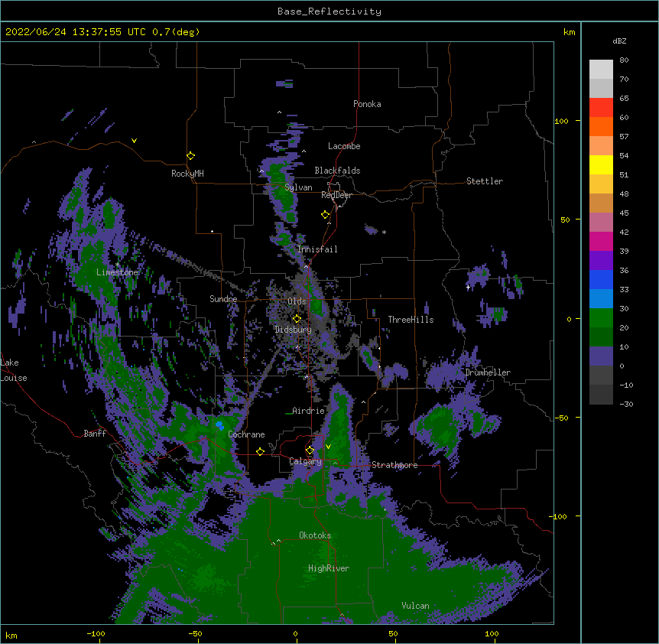
Task: Click the dBZ legend heading
Action: coord(619,41)
